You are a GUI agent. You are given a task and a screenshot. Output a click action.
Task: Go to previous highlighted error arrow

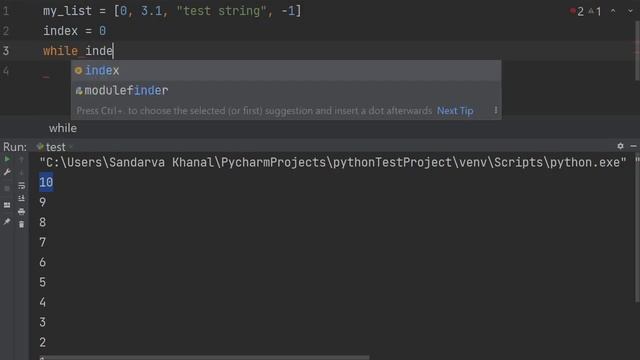[613, 11]
